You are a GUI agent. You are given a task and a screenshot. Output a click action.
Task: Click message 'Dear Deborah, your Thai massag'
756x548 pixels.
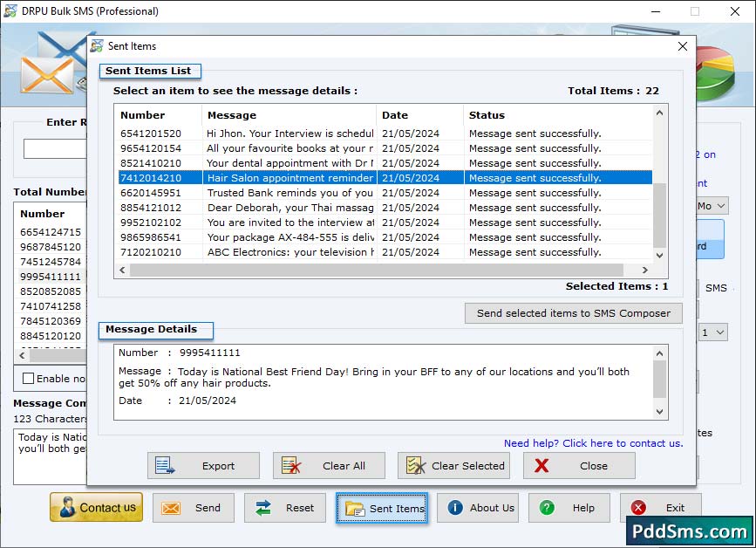tap(290, 208)
